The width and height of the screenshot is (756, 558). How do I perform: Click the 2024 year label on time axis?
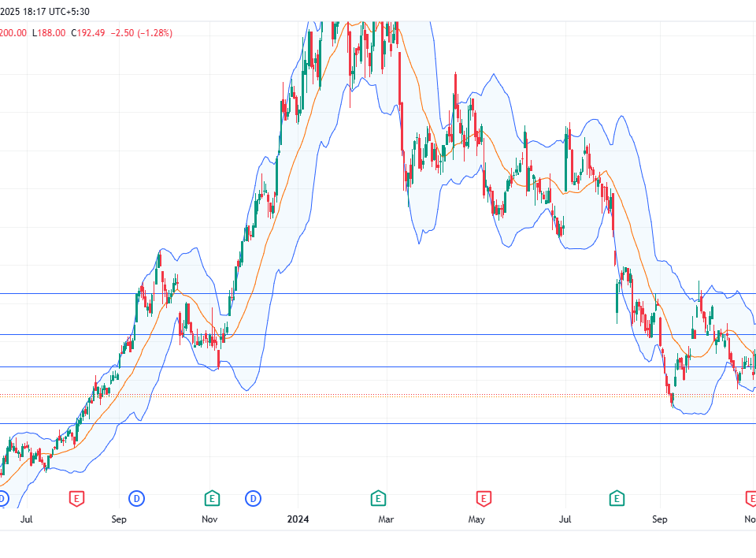pyautogui.click(x=298, y=519)
